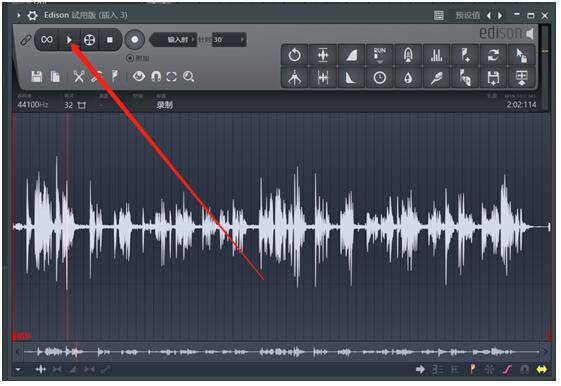Open the eye view menu
561x386 pixels.
pyautogui.click(x=139, y=76)
